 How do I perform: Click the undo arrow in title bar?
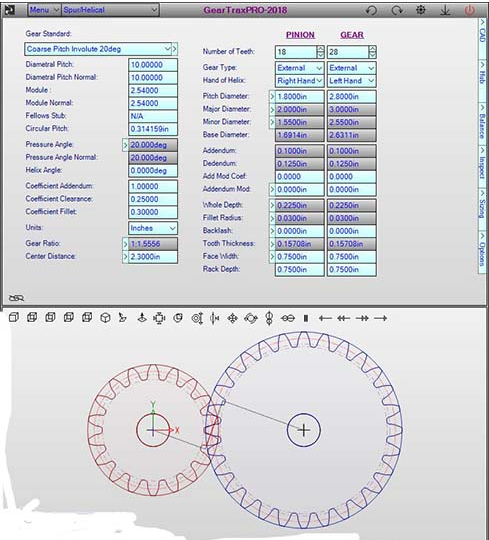[x=371, y=10]
